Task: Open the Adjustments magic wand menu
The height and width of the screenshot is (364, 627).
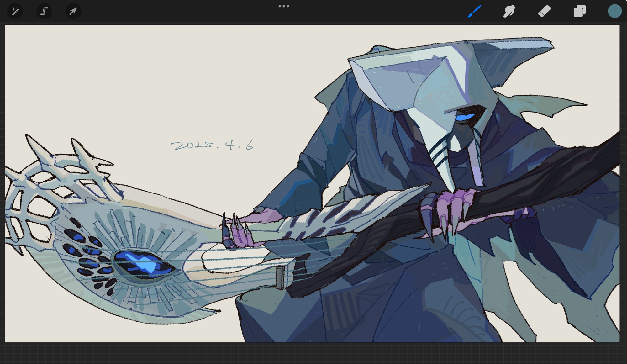Action: [x=15, y=11]
